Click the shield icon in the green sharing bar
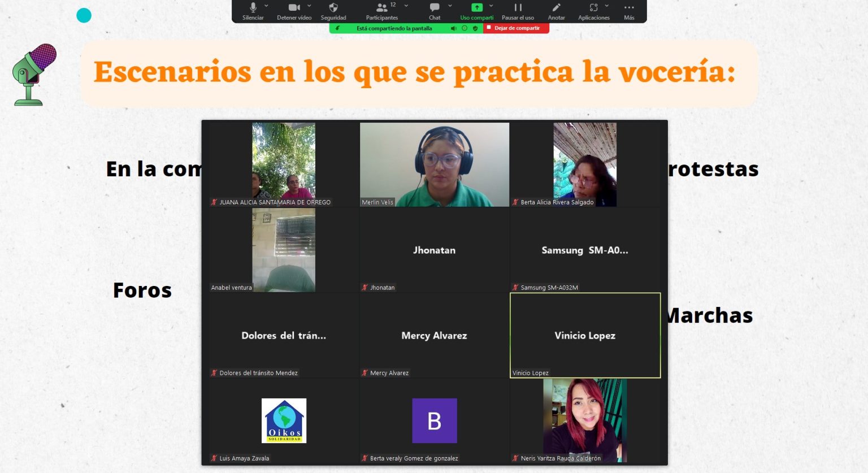The image size is (868, 473). point(475,28)
